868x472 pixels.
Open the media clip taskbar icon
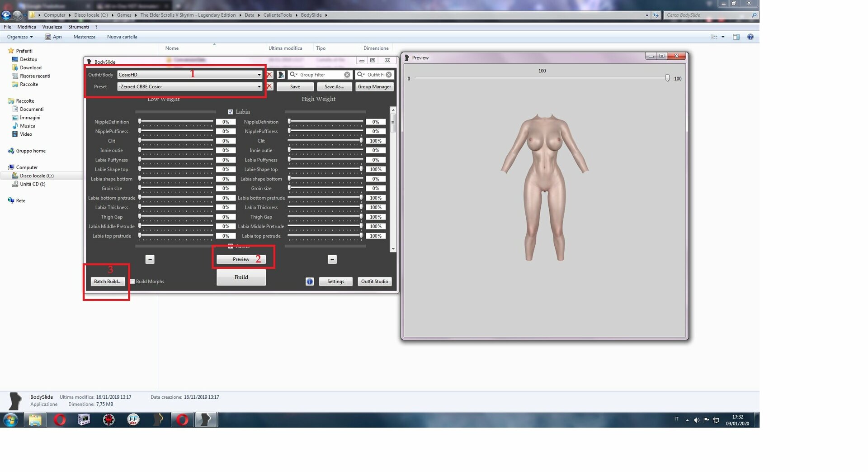[84, 420]
